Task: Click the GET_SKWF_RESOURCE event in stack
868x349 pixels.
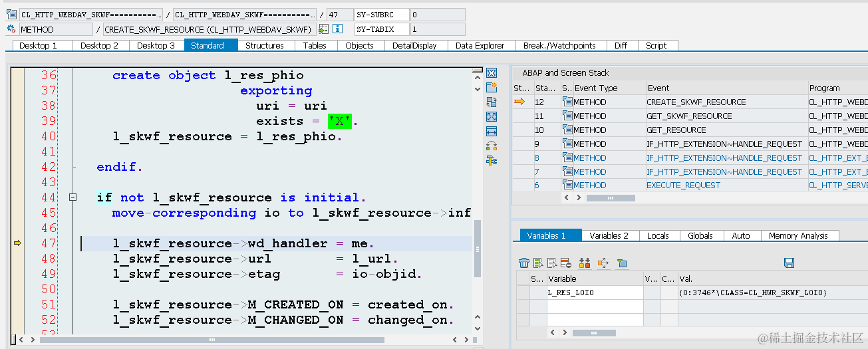Action: click(x=689, y=116)
